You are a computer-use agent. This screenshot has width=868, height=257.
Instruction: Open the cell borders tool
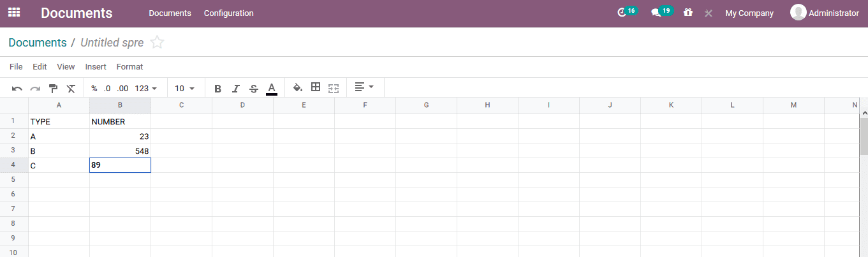[316, 88]
